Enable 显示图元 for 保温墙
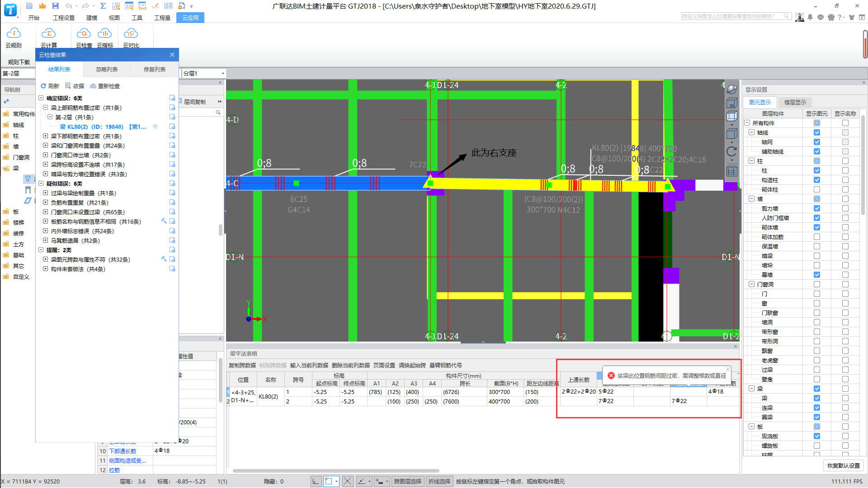The height and width of the screenshot is (488, 868). pyautogui.click(x=817, y=246)
